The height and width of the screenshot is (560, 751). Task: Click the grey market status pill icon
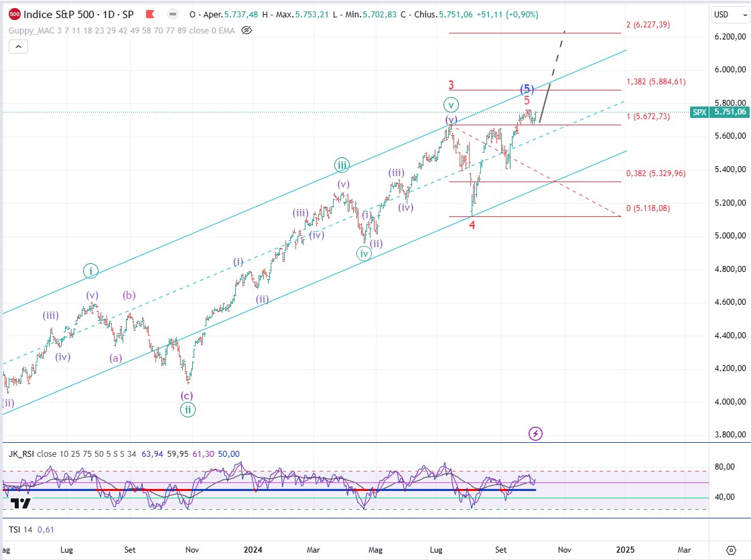(x=173, y=14)
